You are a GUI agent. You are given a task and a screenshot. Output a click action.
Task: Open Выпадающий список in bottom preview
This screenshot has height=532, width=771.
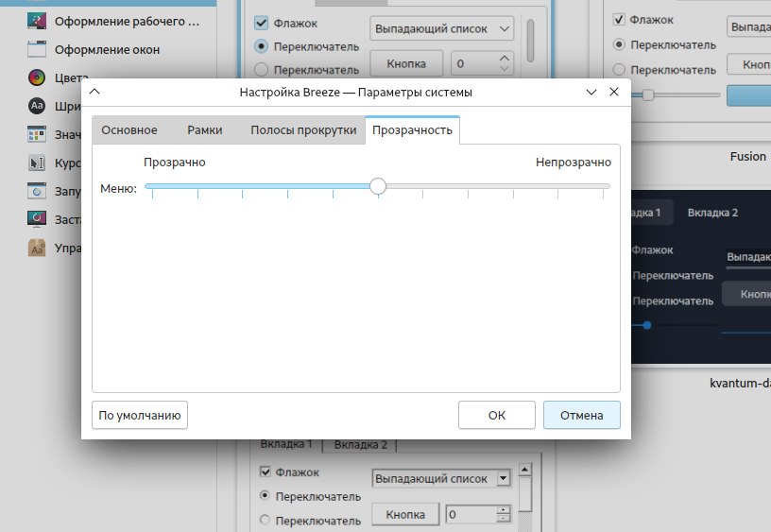point(441,478)
